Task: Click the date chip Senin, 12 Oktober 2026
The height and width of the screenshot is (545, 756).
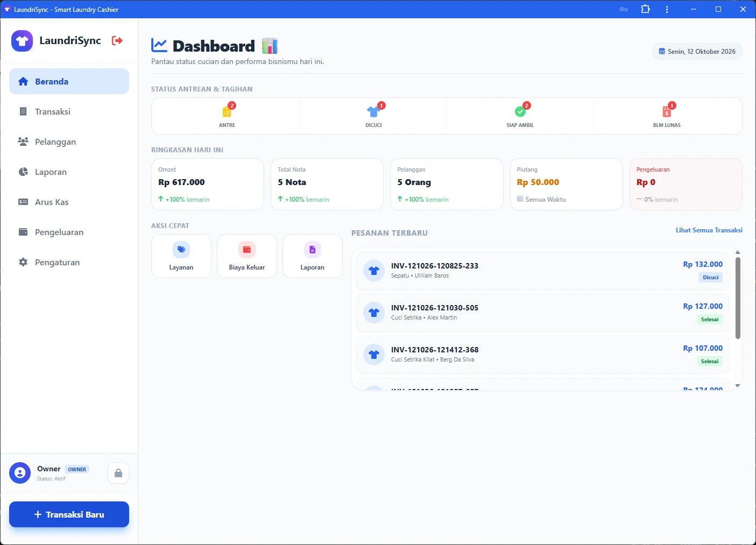Action: 697,51
